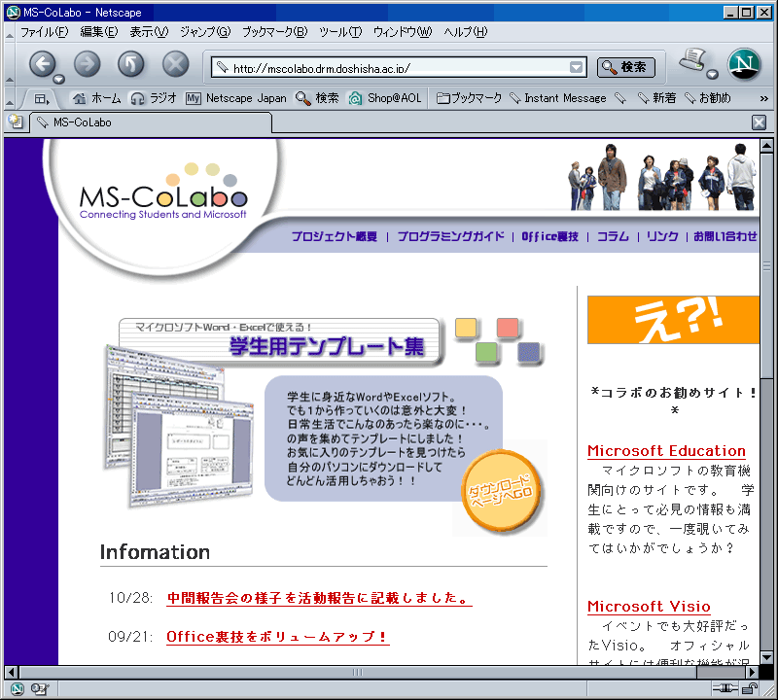Click the 学生用テンプレート集 banner title
This screenshot has height=700, width=778.
coord(326,346)
